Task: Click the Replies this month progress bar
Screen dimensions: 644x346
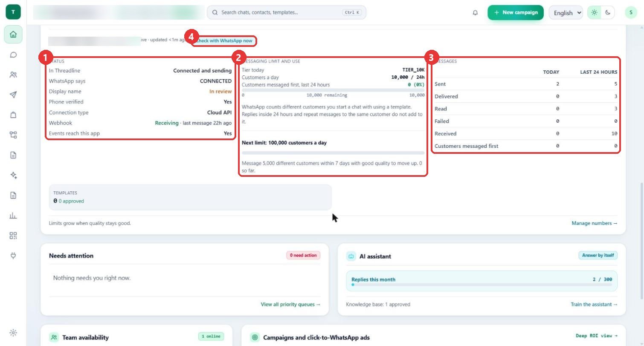Action: point(482,285)
